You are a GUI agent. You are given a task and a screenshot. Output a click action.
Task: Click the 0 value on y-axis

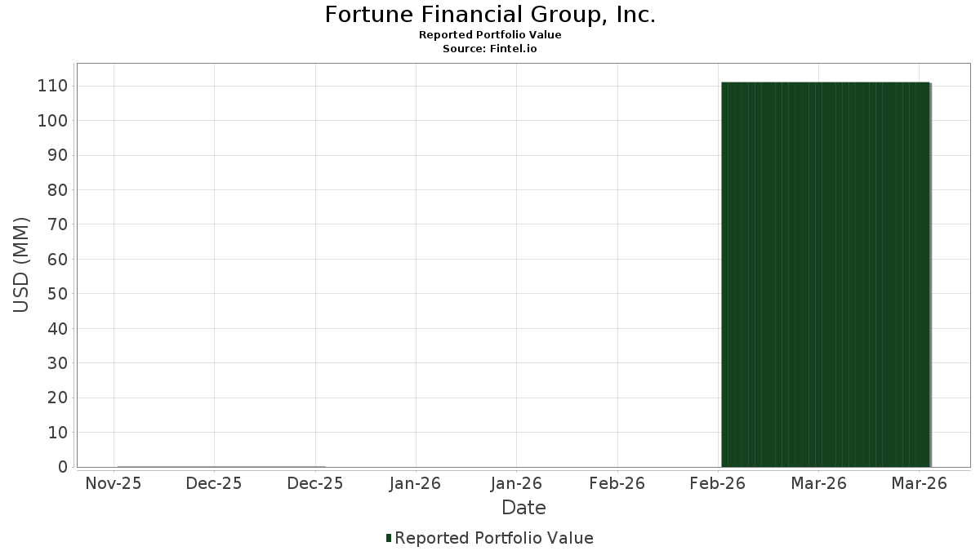[63, 467]
